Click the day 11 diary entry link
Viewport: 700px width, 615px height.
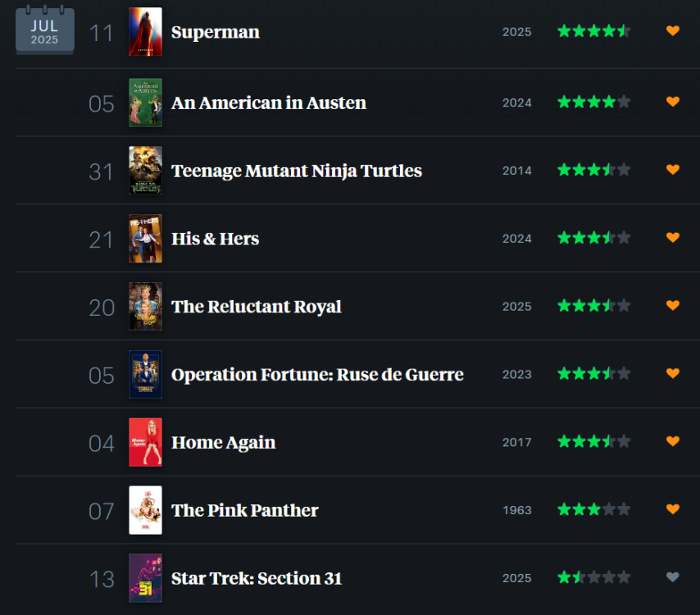(x=101, y=33)
